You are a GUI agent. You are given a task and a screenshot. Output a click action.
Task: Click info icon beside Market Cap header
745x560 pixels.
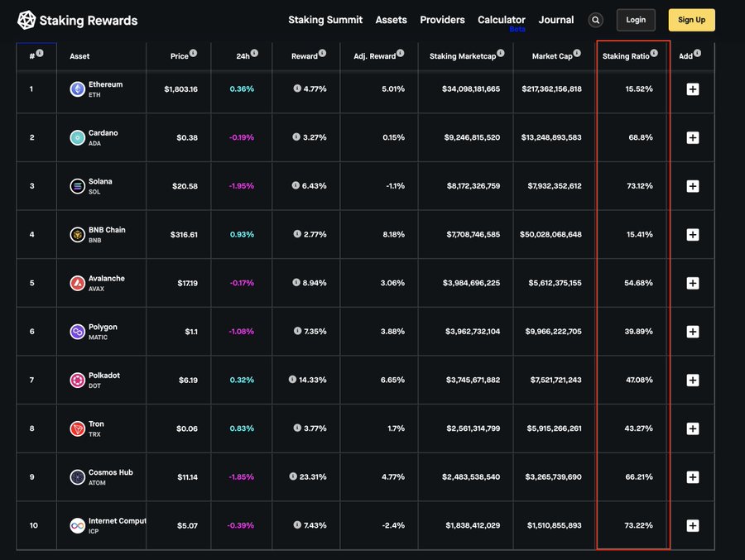577,53
